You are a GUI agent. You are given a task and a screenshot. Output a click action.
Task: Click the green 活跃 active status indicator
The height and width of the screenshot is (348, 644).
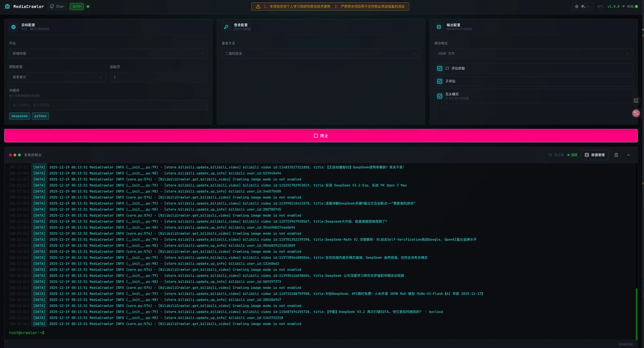pyautogui.click(x=572, y=155)
